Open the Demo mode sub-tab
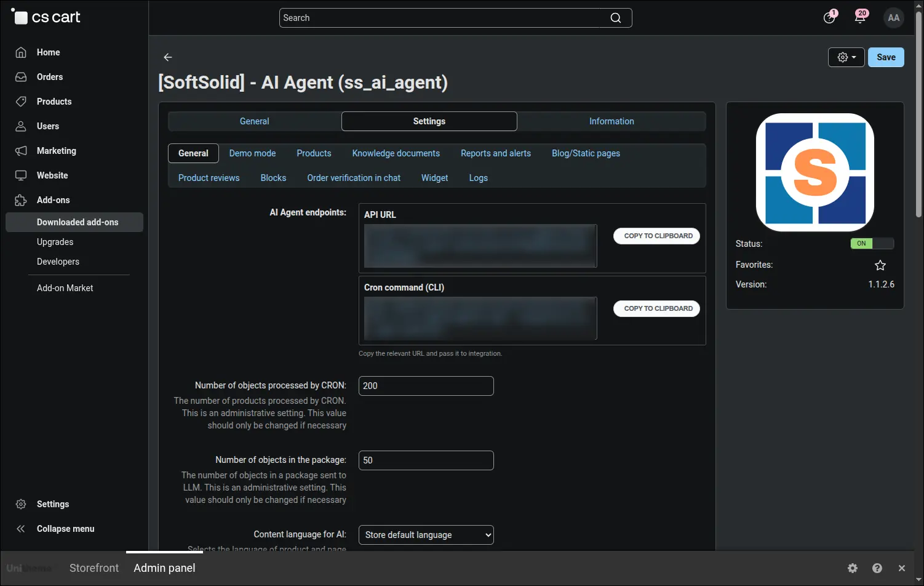The width and height of the screenshot is (924, 586). click(252, 153)
